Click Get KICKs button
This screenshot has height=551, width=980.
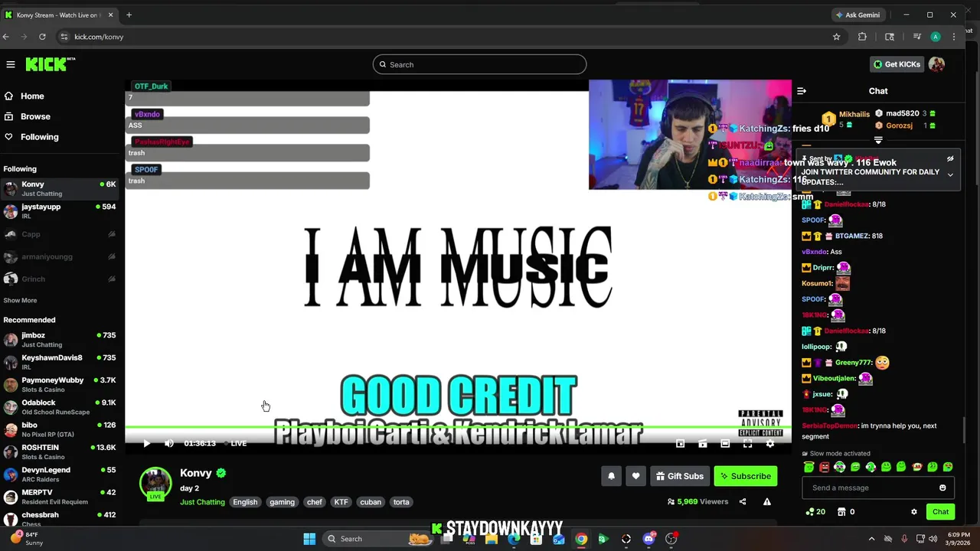(x=897, y=64)
